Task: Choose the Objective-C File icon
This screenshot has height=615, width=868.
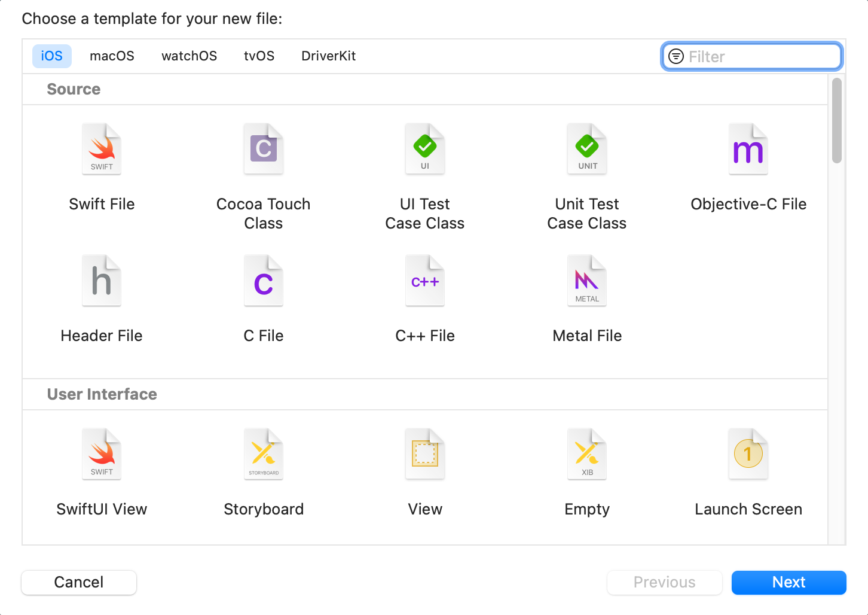Action: click(748, 149)
